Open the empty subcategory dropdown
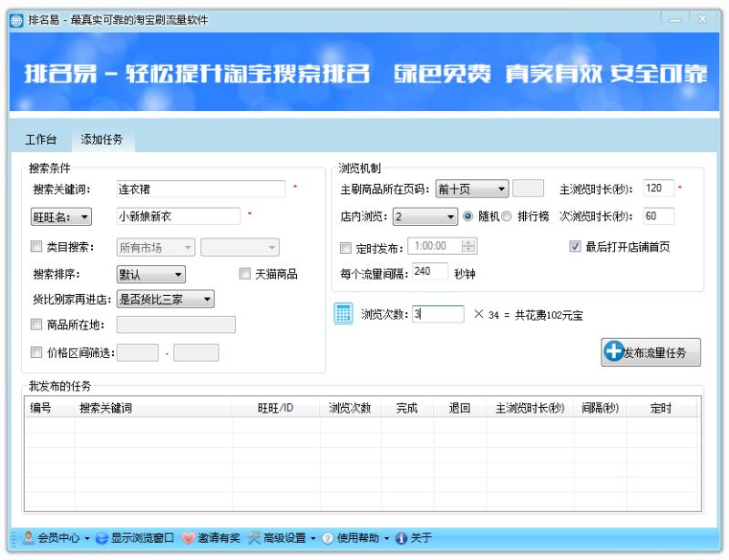 240,248
